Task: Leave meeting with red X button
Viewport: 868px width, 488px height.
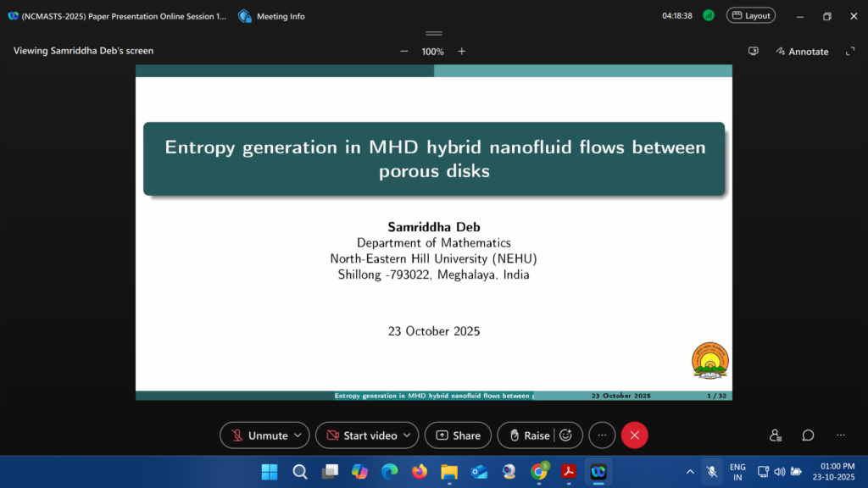Action: point(634,435)
